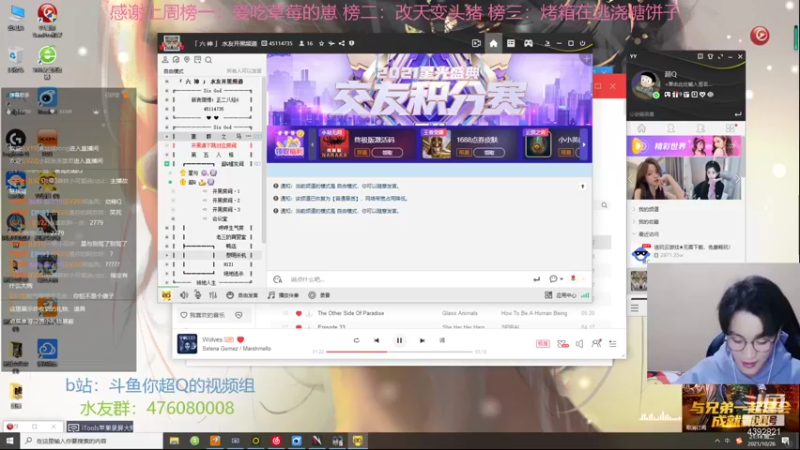Open the audio mixer icon in channel bottom bar

[213, 295]
